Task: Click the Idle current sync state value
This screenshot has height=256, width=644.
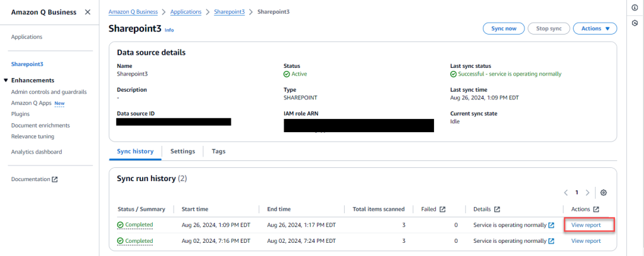Action: pos(455,121)
